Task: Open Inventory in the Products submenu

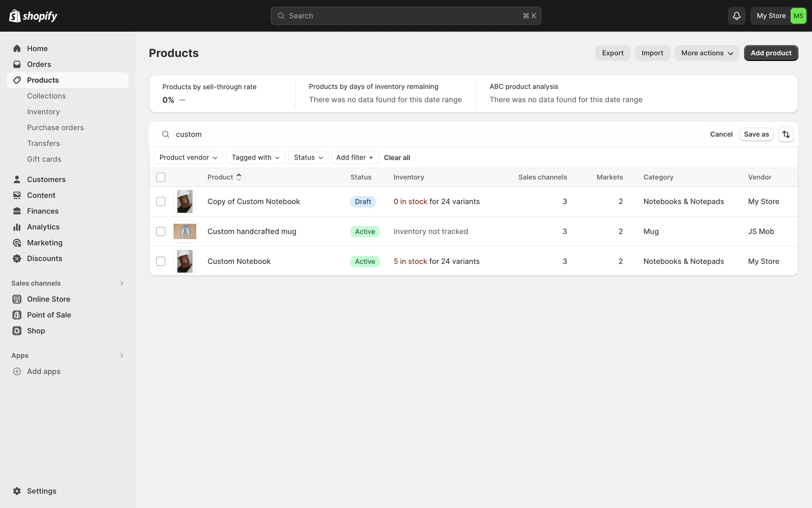Action: (x=43, y=112)
